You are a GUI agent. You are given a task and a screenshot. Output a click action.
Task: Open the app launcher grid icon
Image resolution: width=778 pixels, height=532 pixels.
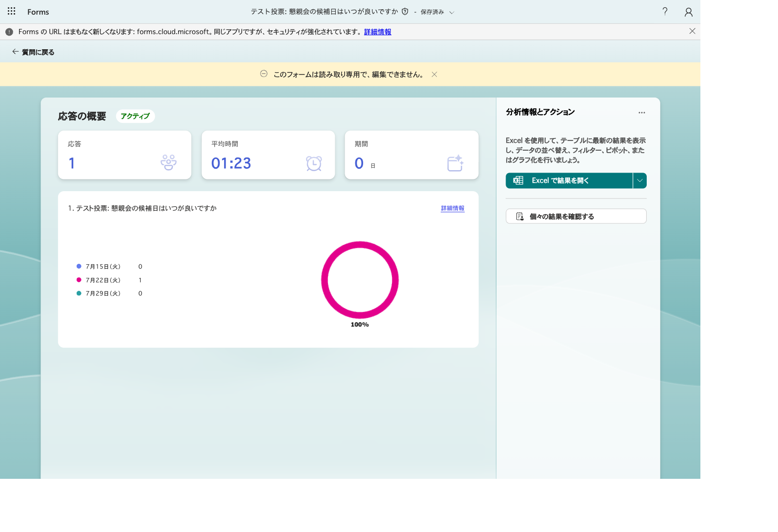click(12, 11)
